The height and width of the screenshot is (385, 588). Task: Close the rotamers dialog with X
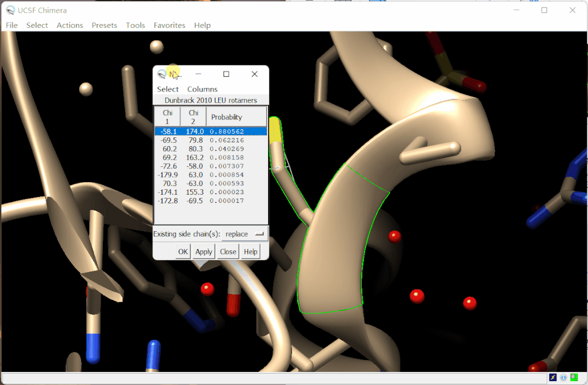pos(254,74)
